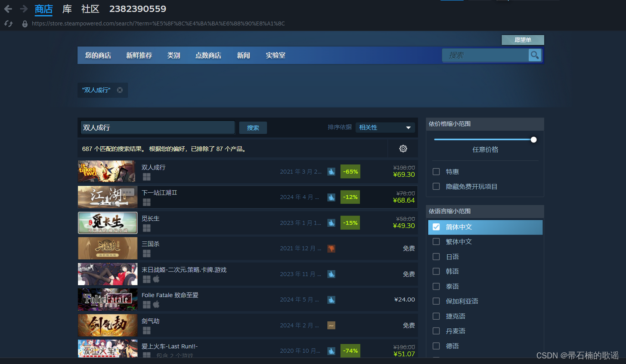This screenshot has height=364, width=626.
Task: Check the 泰语 language filter
Action: coord(436,287)
